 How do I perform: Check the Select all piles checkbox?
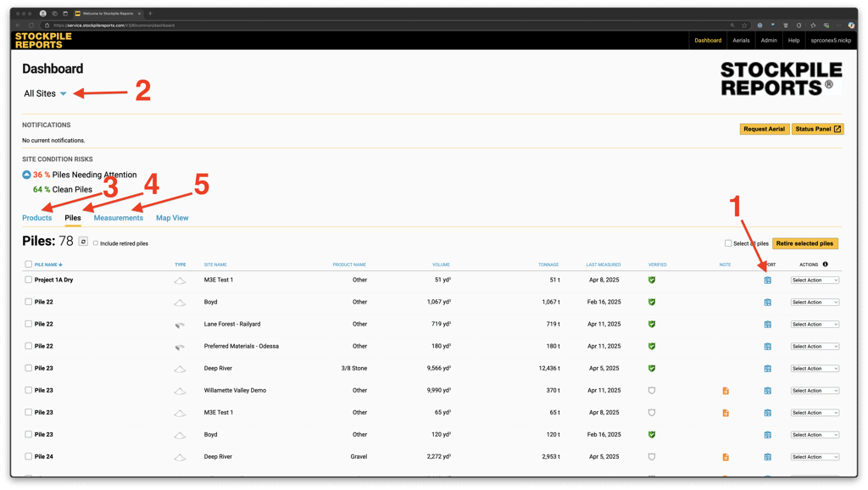click(728, 243)
